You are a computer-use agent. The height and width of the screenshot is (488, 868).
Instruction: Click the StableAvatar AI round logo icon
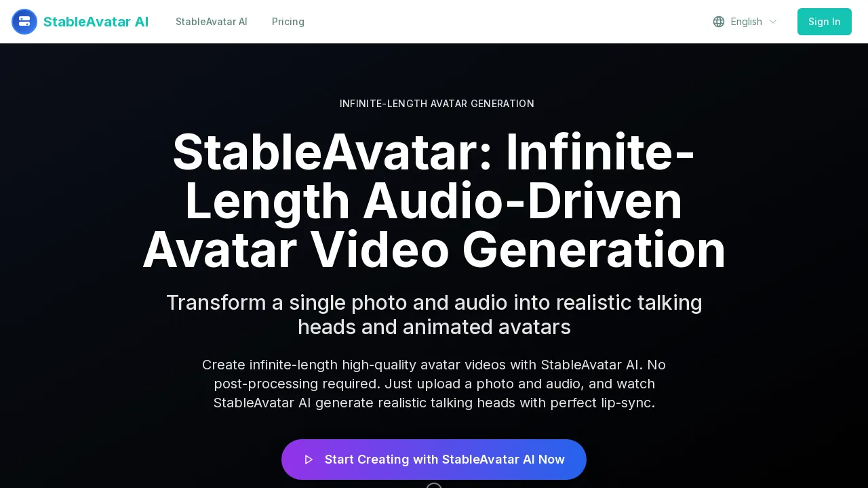[24, 22]
